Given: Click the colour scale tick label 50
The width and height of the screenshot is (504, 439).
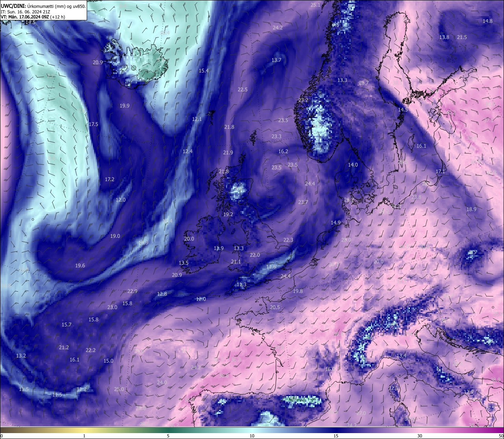Looking at the screenshot, I should (501, 436).
